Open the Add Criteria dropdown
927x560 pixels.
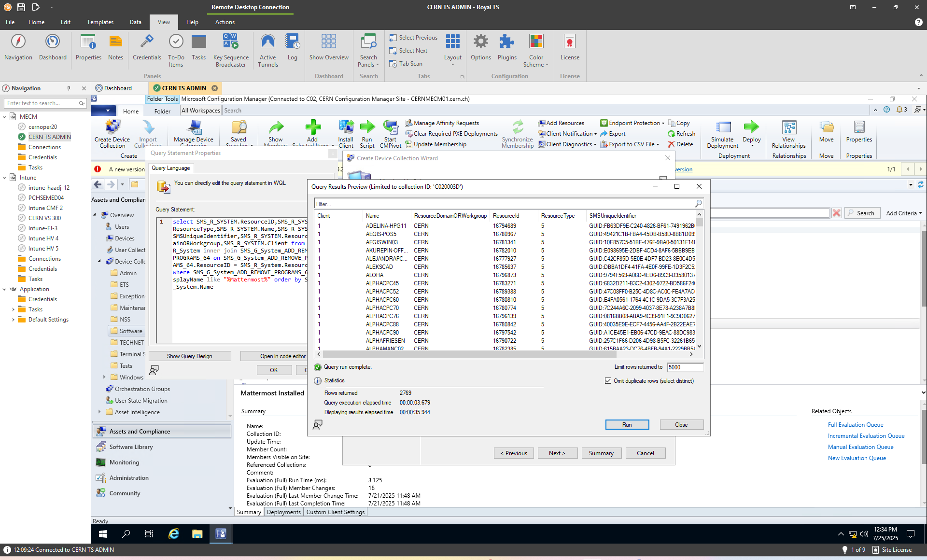pyautogui.click(x=904, y=213)
